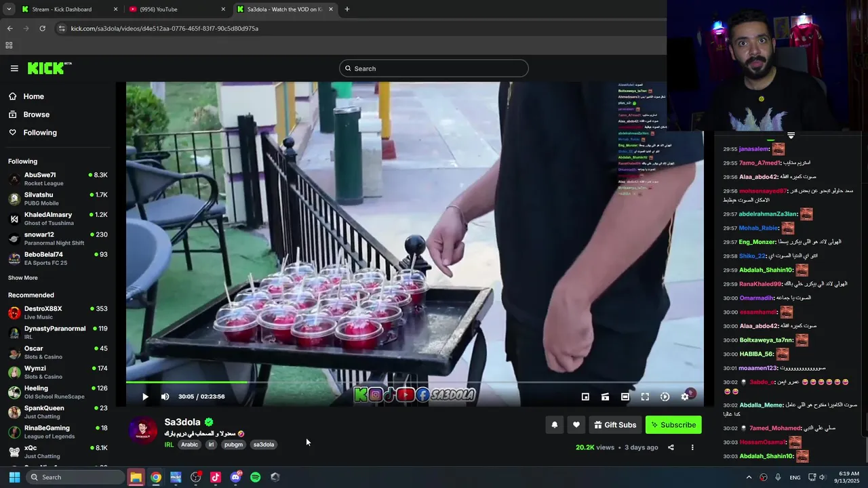Image resolution: width=868 pixels, height=488 pixels.
Task: Open Wymzi recommended channel
Action: click(x=57, y=372)
